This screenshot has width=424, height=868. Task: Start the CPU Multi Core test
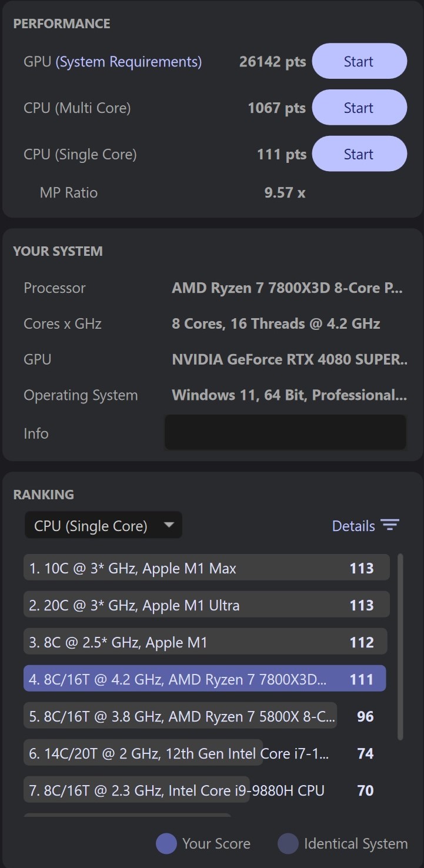coord(359,108)
